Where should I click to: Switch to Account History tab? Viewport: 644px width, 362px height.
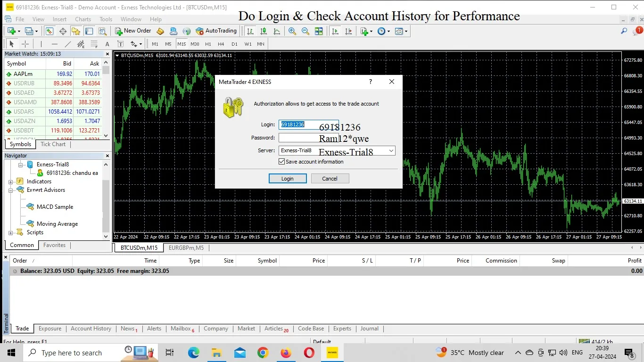click(91, 329)
